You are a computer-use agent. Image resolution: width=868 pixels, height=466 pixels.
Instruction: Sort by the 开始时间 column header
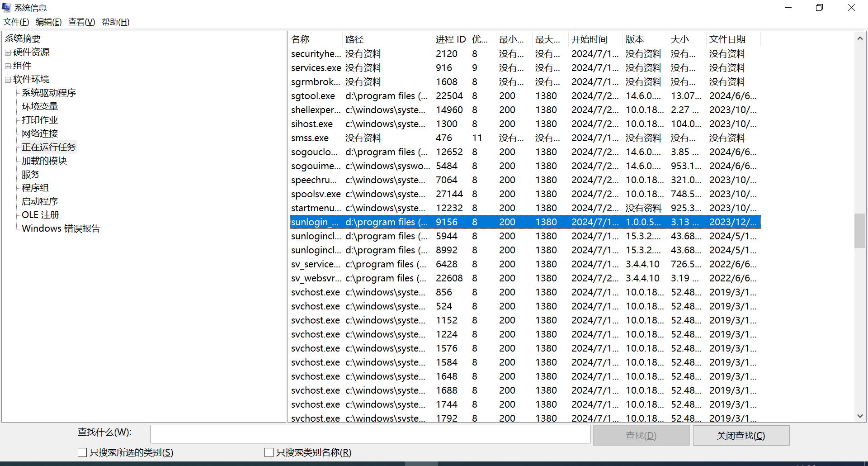(x=595, y=39)
